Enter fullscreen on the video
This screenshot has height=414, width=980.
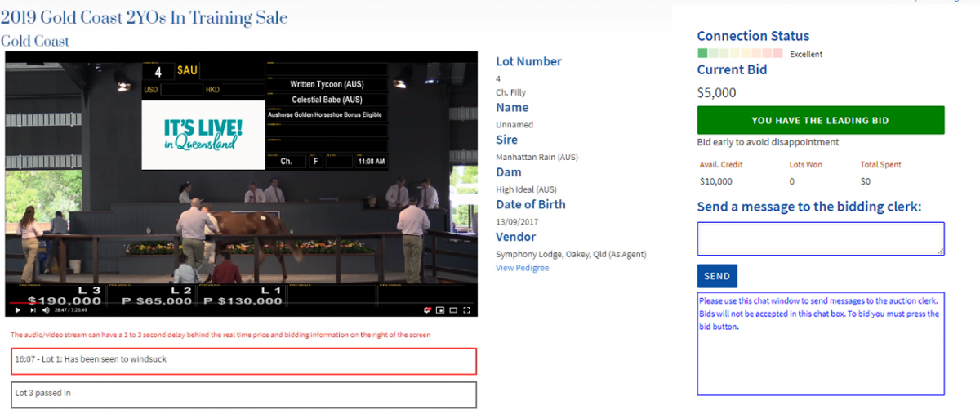(x=466, y=310)
